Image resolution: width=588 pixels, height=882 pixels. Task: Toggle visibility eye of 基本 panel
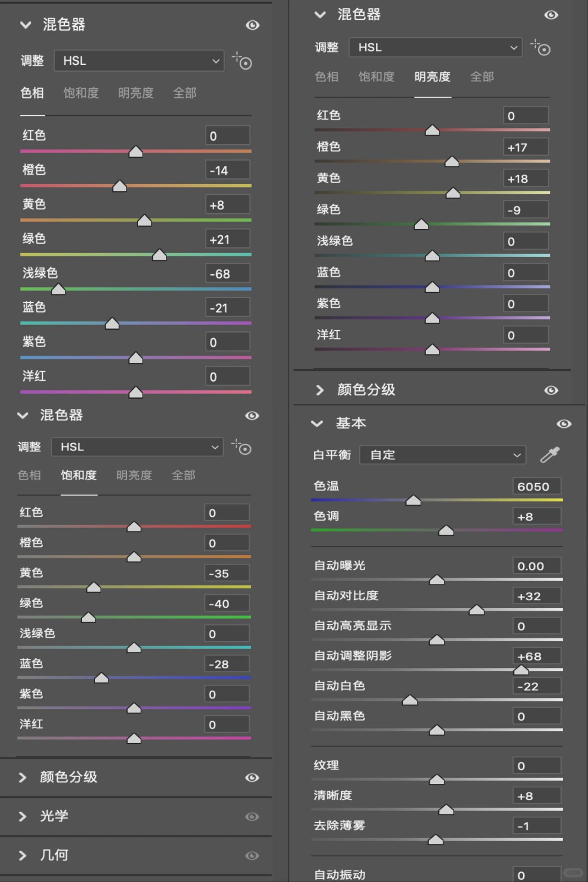pyautogui.click(x=564, y=424)
